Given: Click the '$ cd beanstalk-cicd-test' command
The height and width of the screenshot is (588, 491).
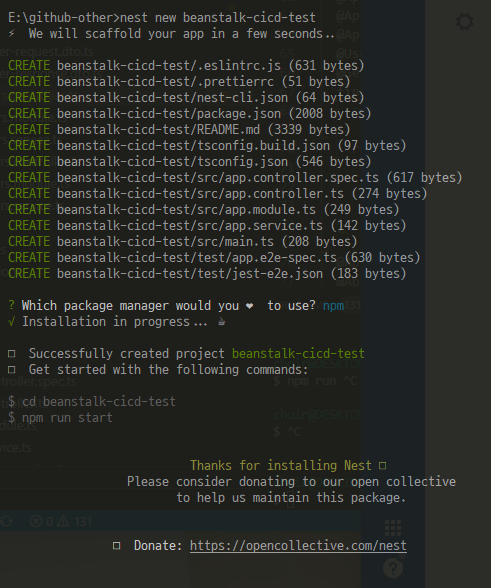Looking at the screenshot, I should tap(92, 402).
